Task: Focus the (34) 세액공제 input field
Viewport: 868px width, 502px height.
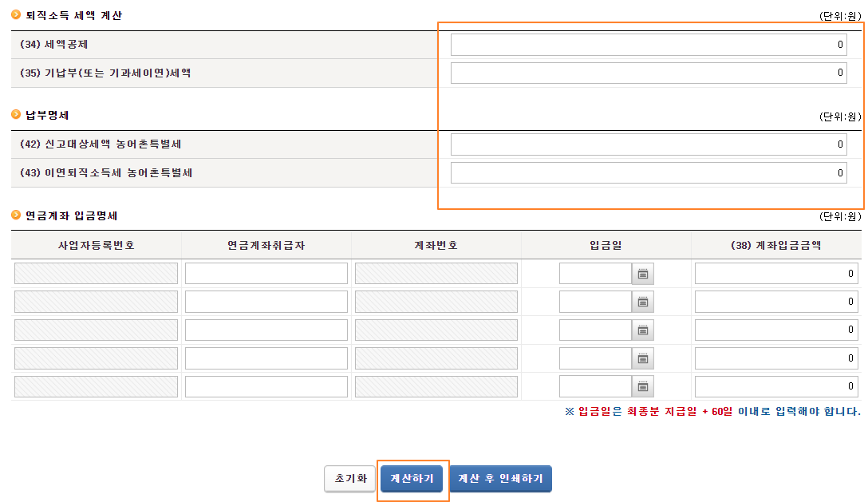Action: [x=649, y=45]
